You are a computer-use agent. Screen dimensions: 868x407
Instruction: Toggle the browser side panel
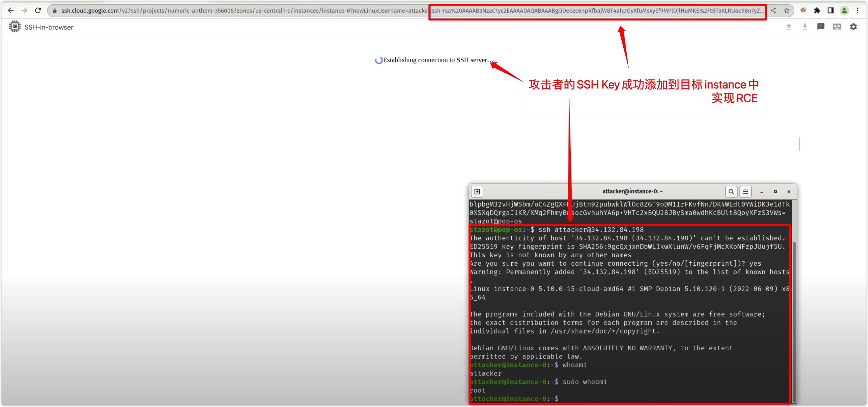coord(831,11)
